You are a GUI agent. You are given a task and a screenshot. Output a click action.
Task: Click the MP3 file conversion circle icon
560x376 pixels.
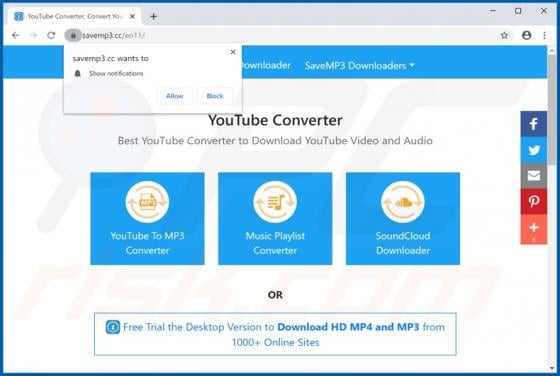pyautogui.click(x=148, y=202)
